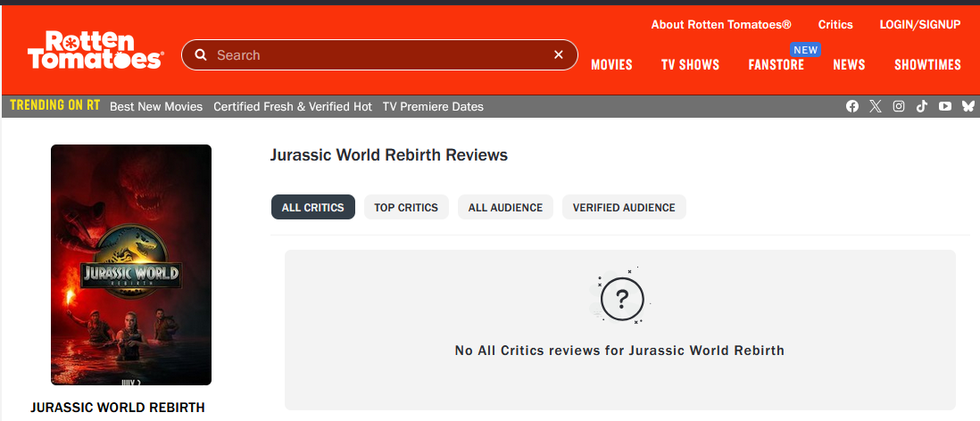Screen dimensions: 980x421
Task: Click the TRENDING ON RT label
Action: pyautogui.click(x=55, y=105)
